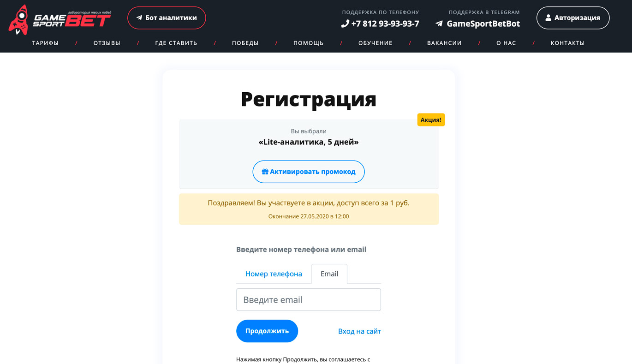The height and width of the screenshot is (364, 632).
Task: Select the Email tab
Action: tap(329, 274)
